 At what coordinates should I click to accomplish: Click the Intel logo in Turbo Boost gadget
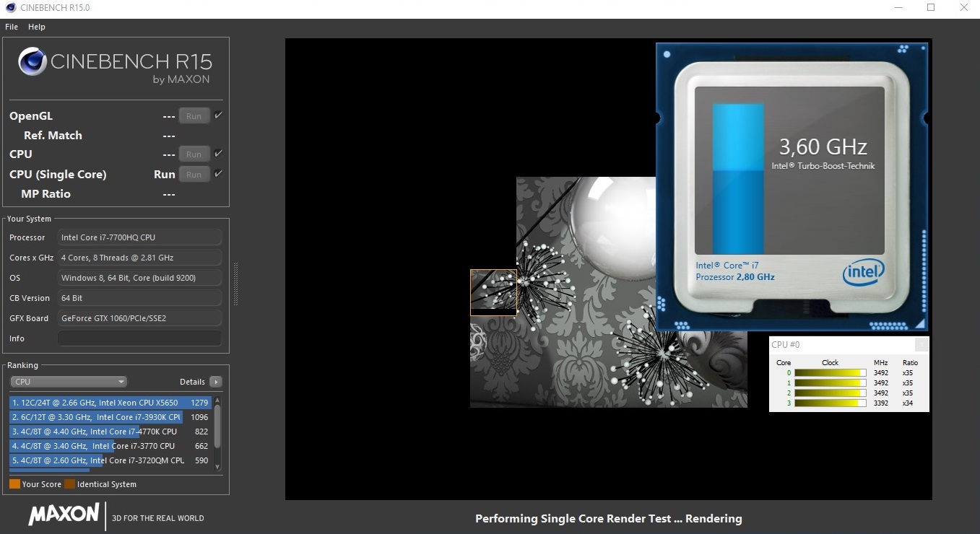(x=863, y=273)
